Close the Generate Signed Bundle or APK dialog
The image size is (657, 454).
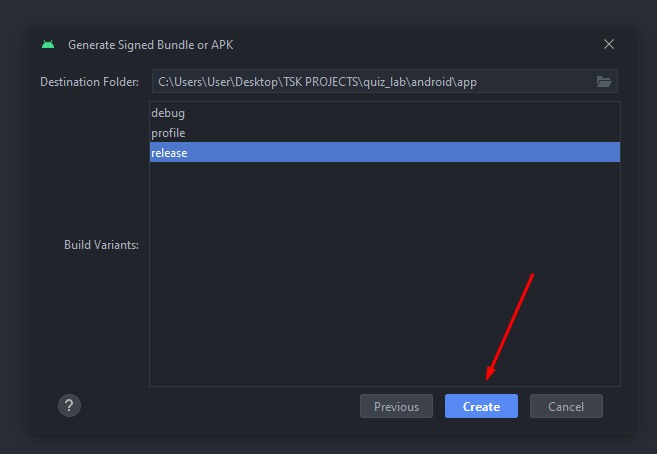[609, 44]
